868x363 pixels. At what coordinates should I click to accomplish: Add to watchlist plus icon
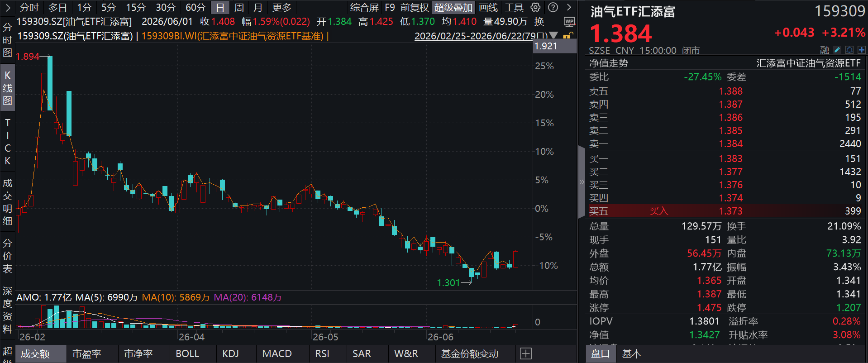[x=861, y=50]
